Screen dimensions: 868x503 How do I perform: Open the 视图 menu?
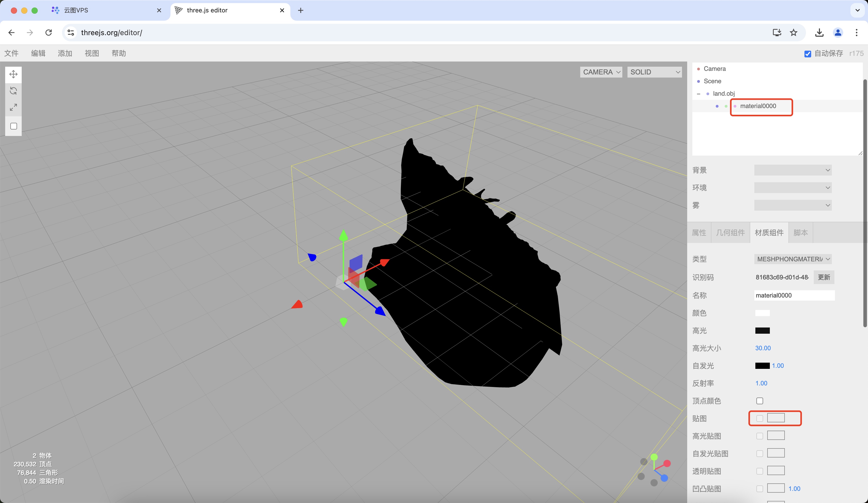(x=92, y=53)
